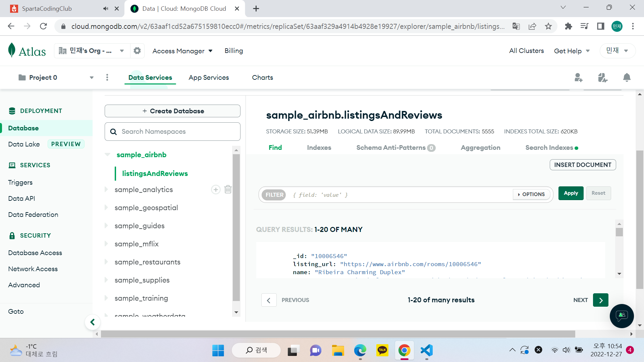The image size is (644, 362).
Task: Open Chrome profile avatar 민재
Action: [x=617, y=26]
